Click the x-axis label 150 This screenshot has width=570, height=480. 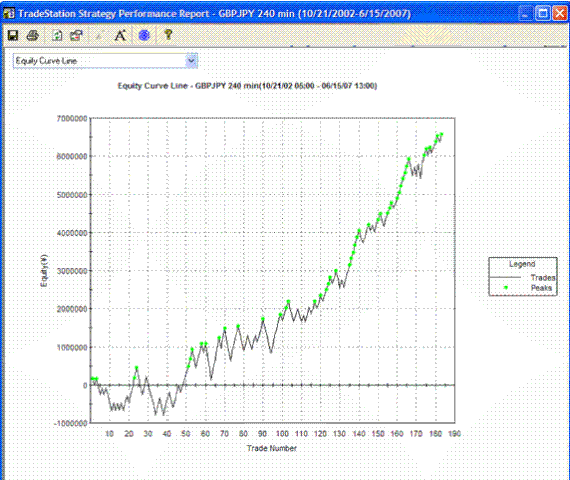378,433
